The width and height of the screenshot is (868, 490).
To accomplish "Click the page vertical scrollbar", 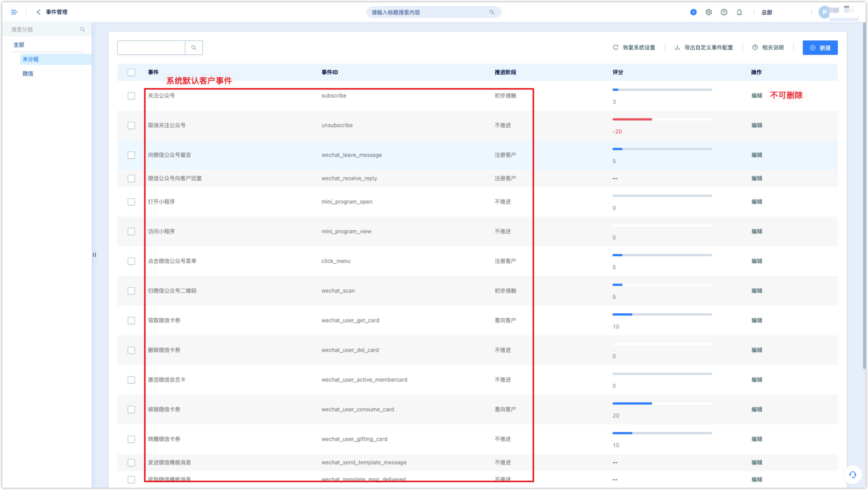I will point(865,195).
